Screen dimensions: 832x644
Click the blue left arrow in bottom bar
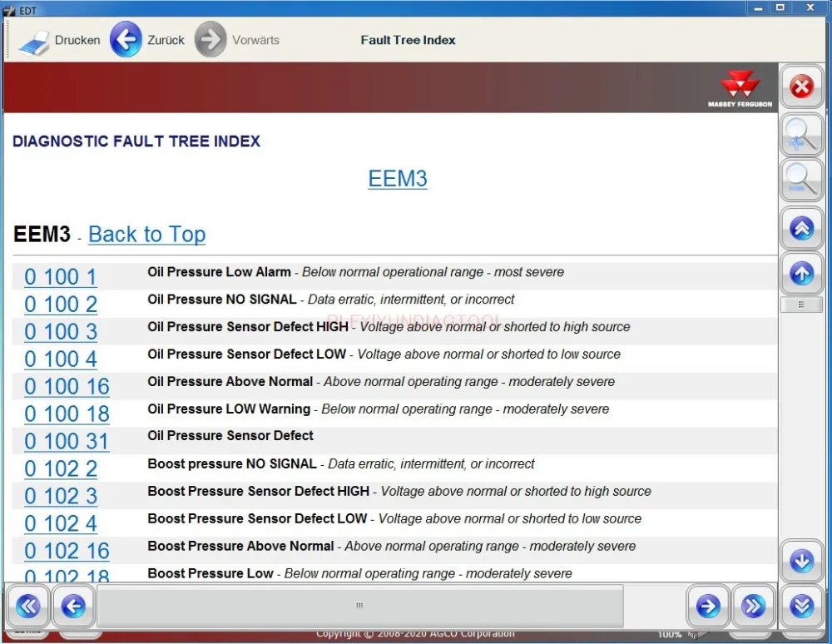pyautogui.click(x=73, y=607)
